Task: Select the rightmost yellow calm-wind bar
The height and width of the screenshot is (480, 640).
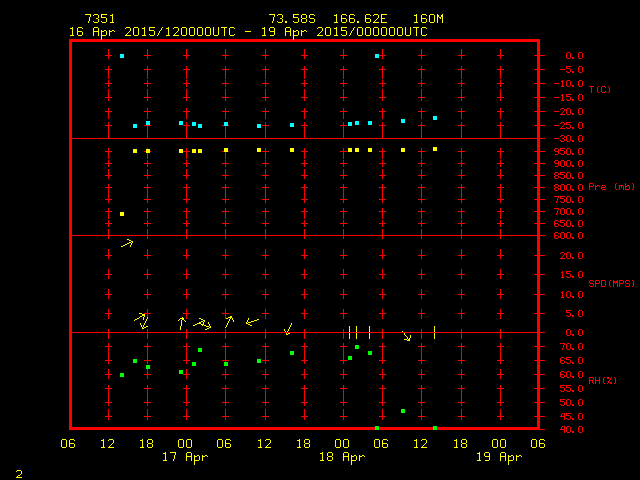Action: (435, 332)
